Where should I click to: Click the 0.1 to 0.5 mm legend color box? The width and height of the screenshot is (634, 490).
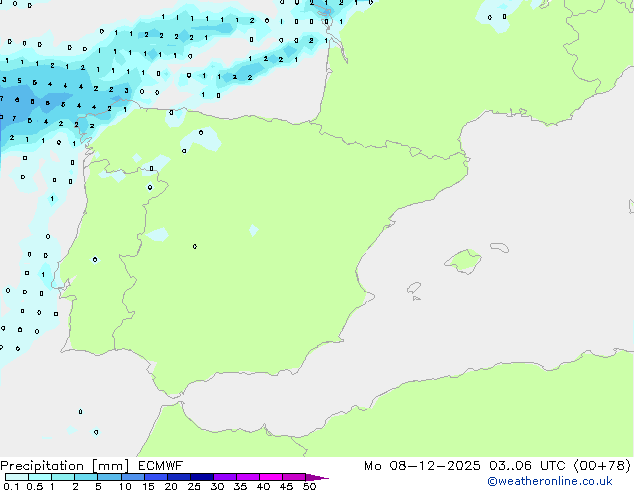click(17, 477)
